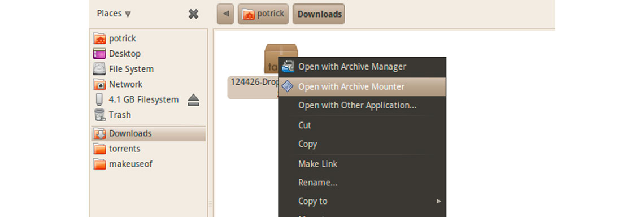Image resolution: width=644 pixels, height=217 pixels.
Task: Click the 4.1 GB Filesystem USB icon
Action: 99,99
